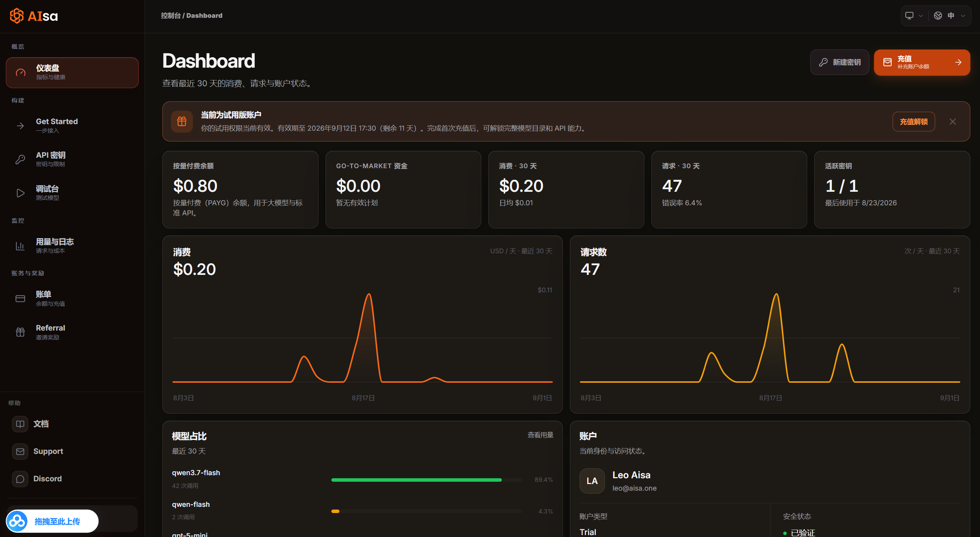Click 42 次调用 under qwen3.7-flash

point(185,486)
